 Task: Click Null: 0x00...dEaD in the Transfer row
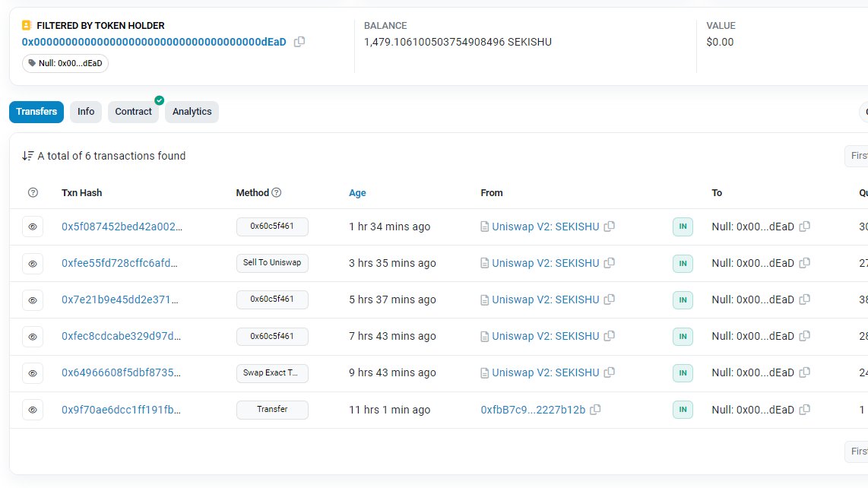click(753, 410)
